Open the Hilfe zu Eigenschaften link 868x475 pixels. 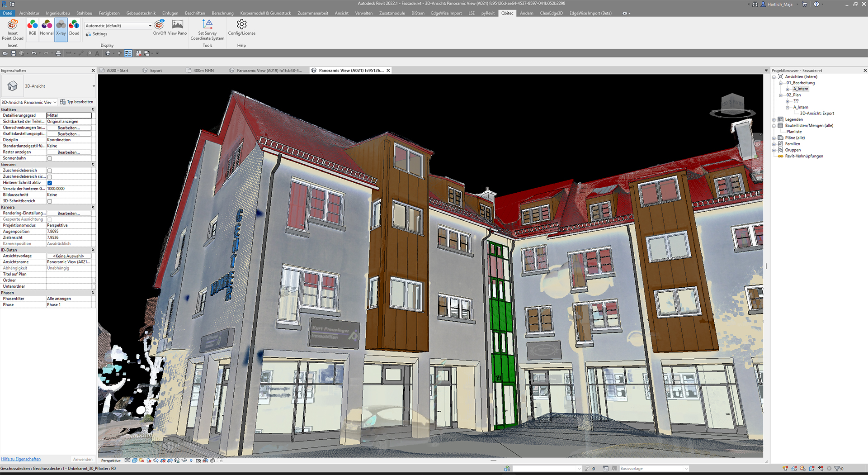(21, 459)
